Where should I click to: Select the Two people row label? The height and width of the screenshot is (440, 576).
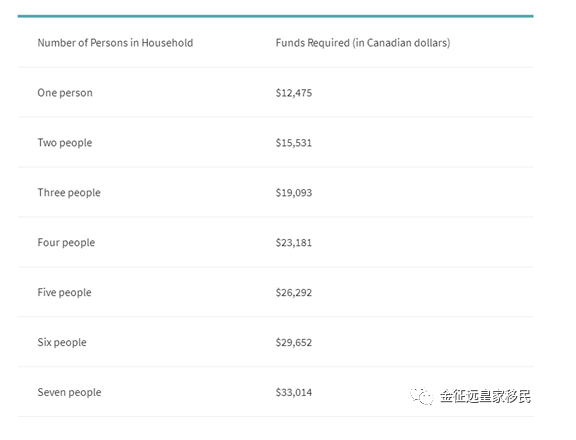(x=65, y=143)
